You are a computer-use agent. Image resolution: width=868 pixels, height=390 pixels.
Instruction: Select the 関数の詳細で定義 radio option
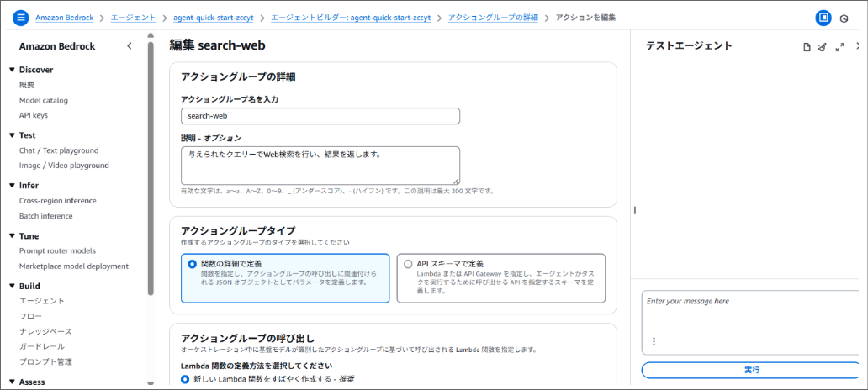(x=192, y=265)
